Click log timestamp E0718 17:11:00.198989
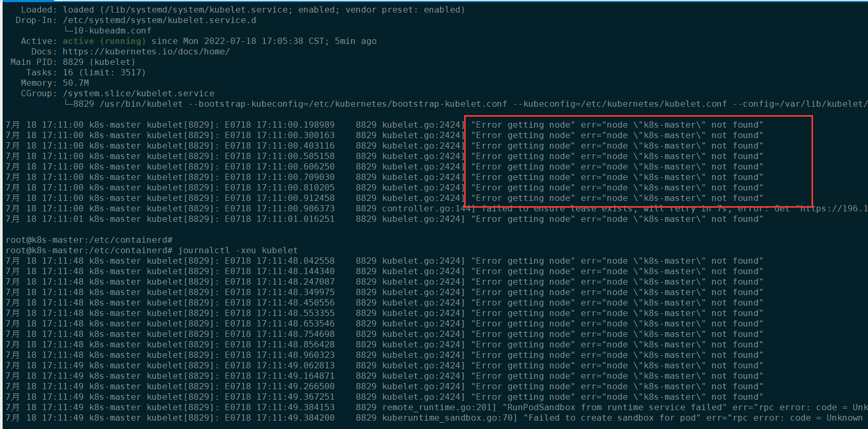868x429 pixels. coord(279,125)
